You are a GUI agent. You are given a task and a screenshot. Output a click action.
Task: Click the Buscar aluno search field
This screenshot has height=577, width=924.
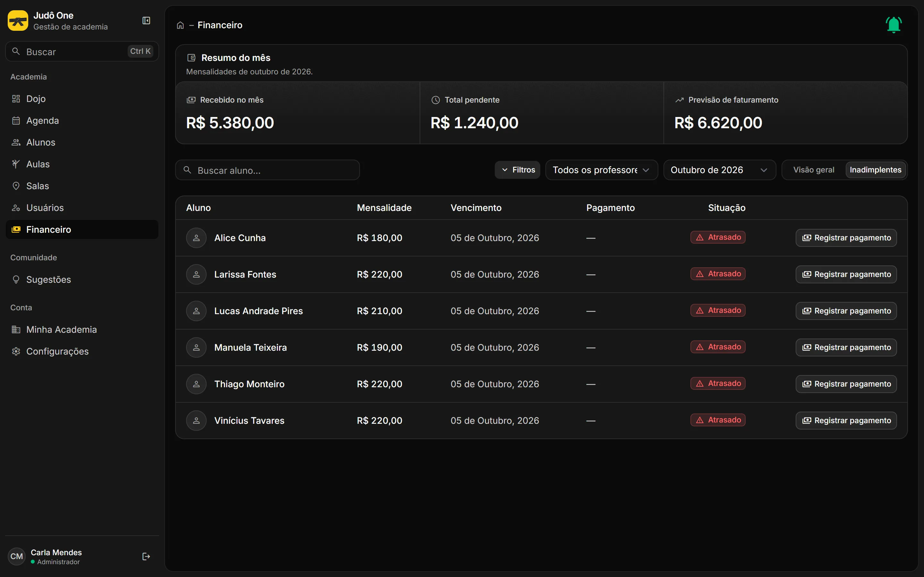click(x=267, y=170)
